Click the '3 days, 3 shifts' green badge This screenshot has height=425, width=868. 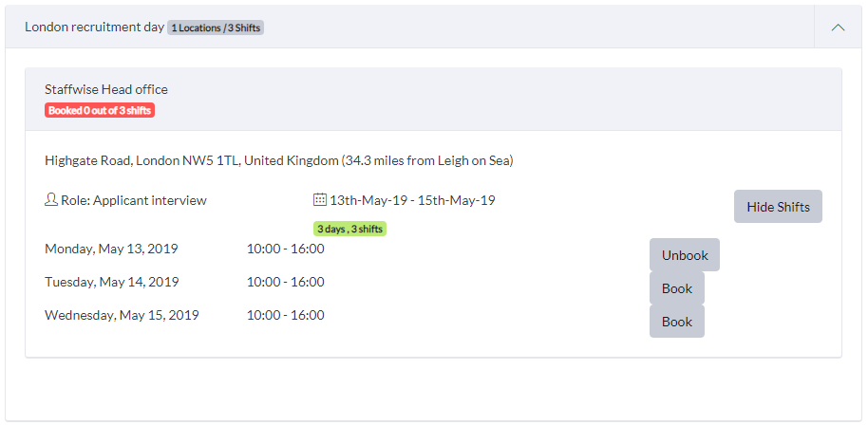349,229
